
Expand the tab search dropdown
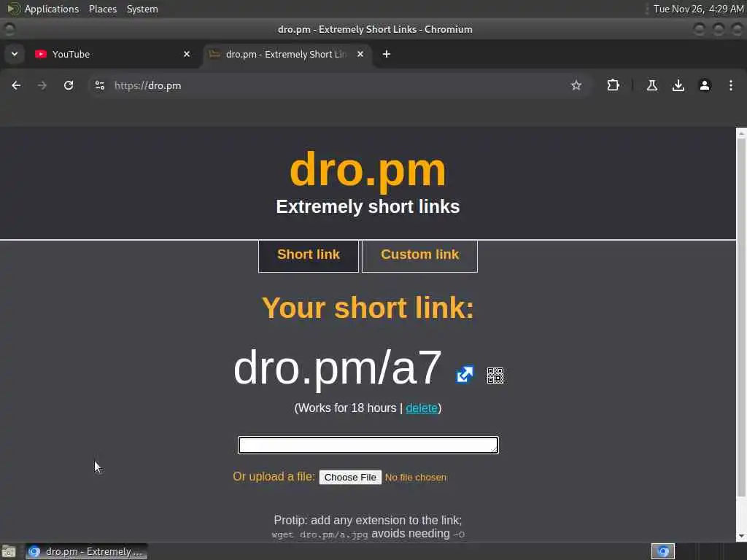[x=15, y=54]
